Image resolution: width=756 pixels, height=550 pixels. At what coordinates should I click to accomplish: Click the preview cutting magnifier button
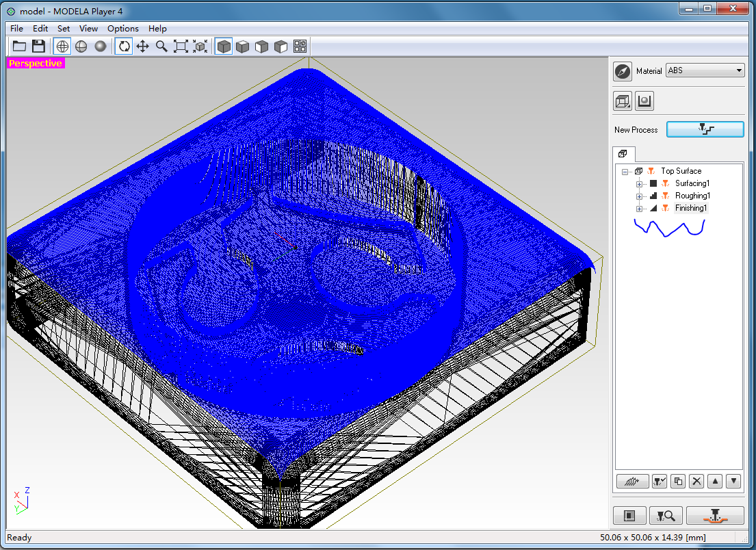click(x=666, y=516)
